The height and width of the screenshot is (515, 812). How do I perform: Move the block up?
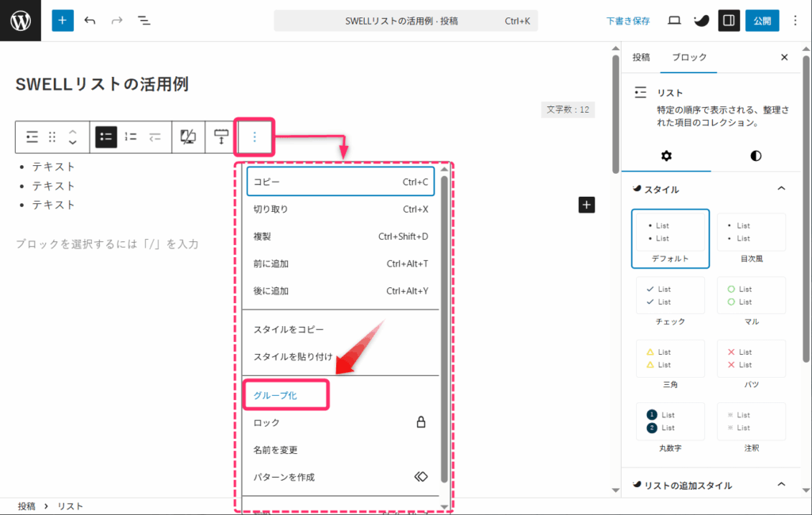(x=72, y=132)
